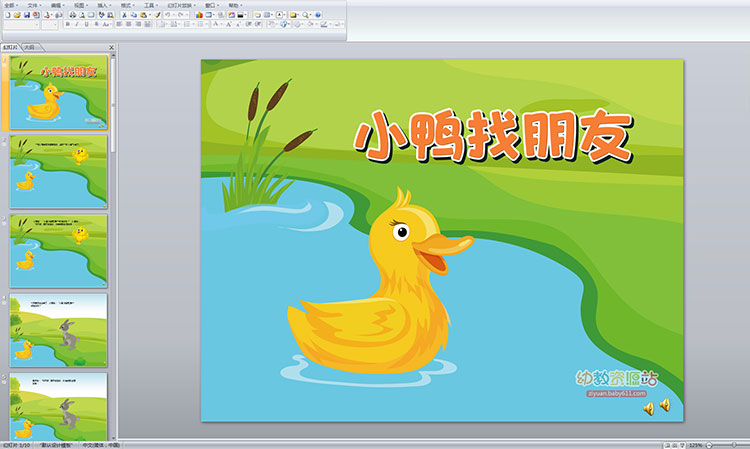Expand the 文件 (File) menu dropdown

click(34, 5)
